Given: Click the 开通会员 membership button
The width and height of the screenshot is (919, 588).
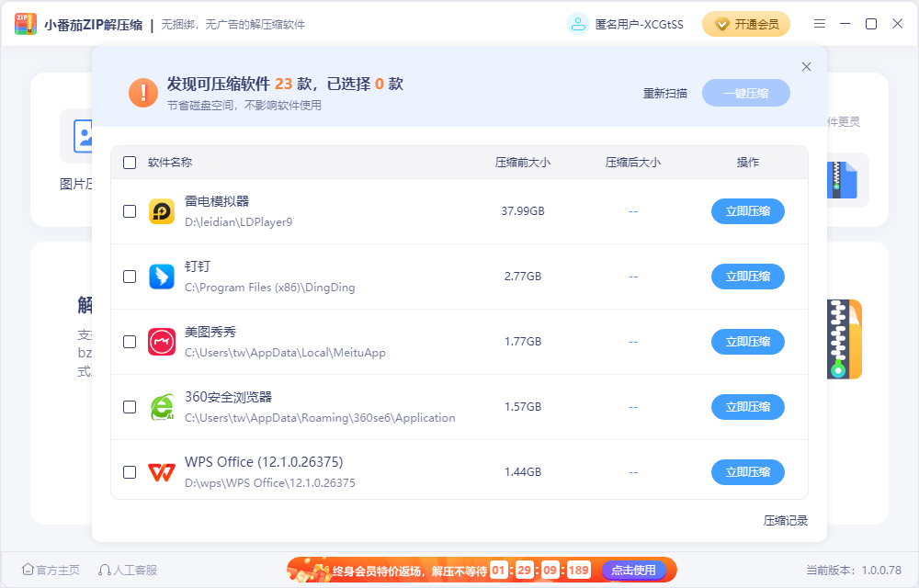Looking at the screenshot, I should 746,24.
